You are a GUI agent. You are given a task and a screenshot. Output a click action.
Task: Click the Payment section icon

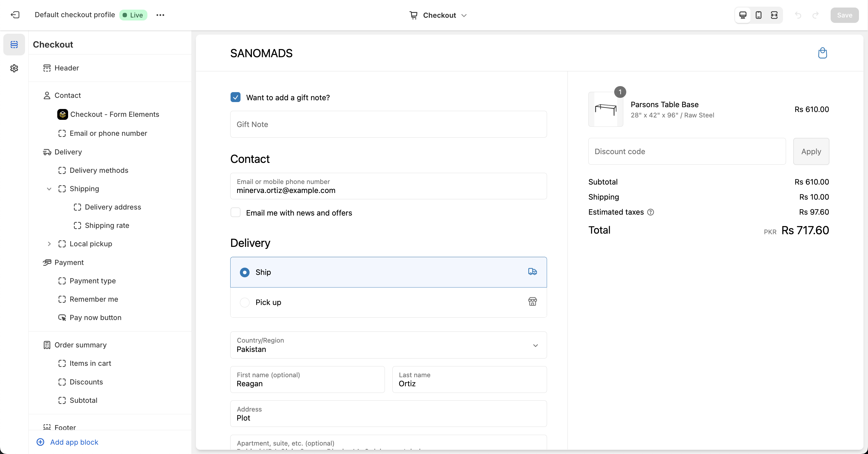[x=47, y=263]
